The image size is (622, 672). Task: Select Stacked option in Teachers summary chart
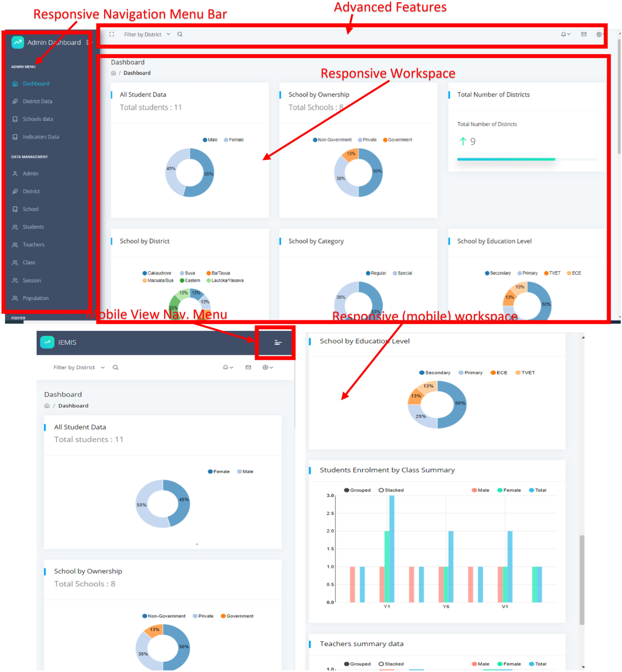pos(391,664)
